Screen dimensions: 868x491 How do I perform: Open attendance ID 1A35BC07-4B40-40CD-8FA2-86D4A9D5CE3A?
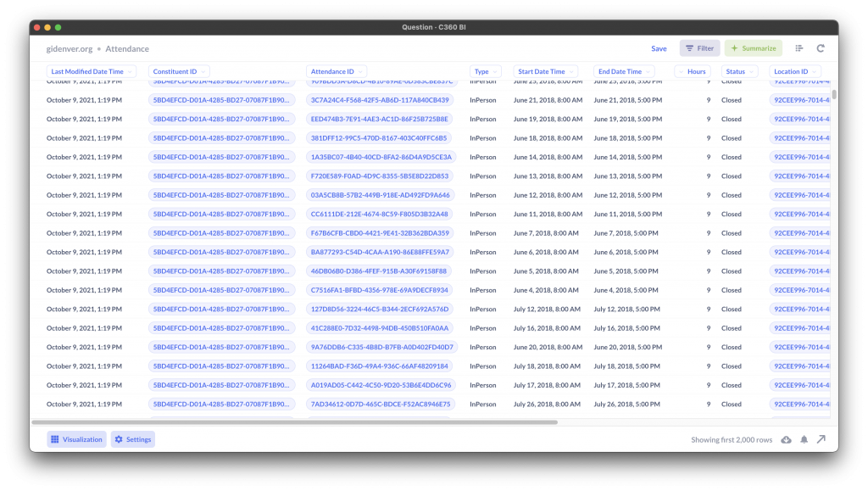[x=381, y=157]
